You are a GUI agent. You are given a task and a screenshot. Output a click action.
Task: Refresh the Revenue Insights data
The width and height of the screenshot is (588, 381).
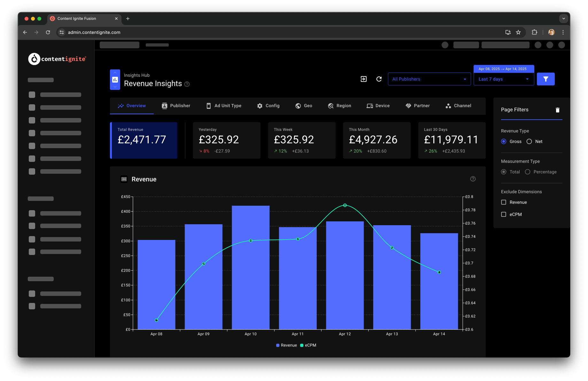(x=379, y=79)
